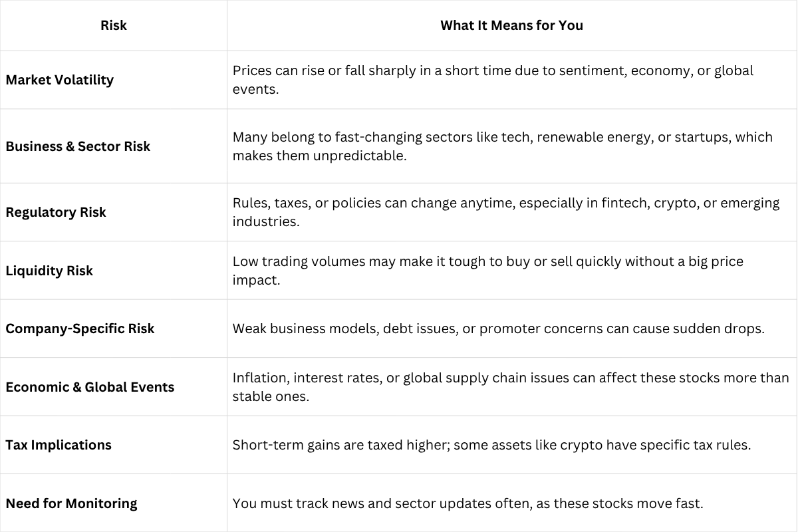Click the "What It Means for You" header

coord(511,25)
